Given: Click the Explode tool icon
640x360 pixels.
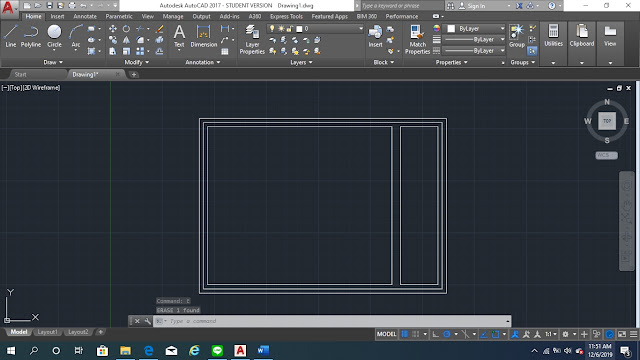Looking at the screenshot, I should pyautogui.click(x=160, y=40).
